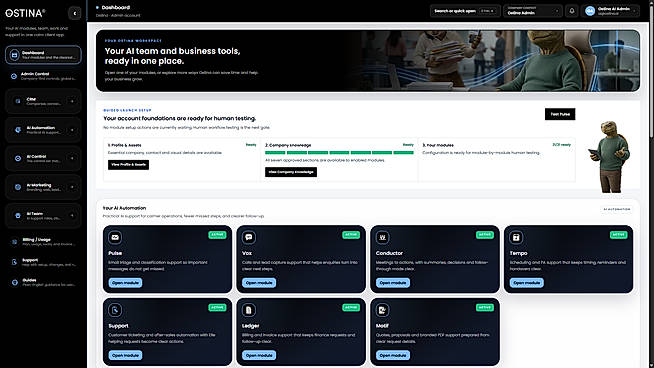Expand the AI Team sidebar section
Viewport: 654px width, 368px height.
click(72, 216)
